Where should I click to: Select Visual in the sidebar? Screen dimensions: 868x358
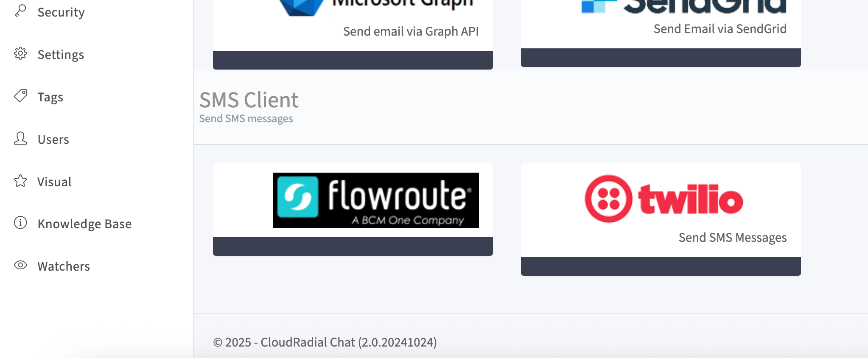coord(54,182)
